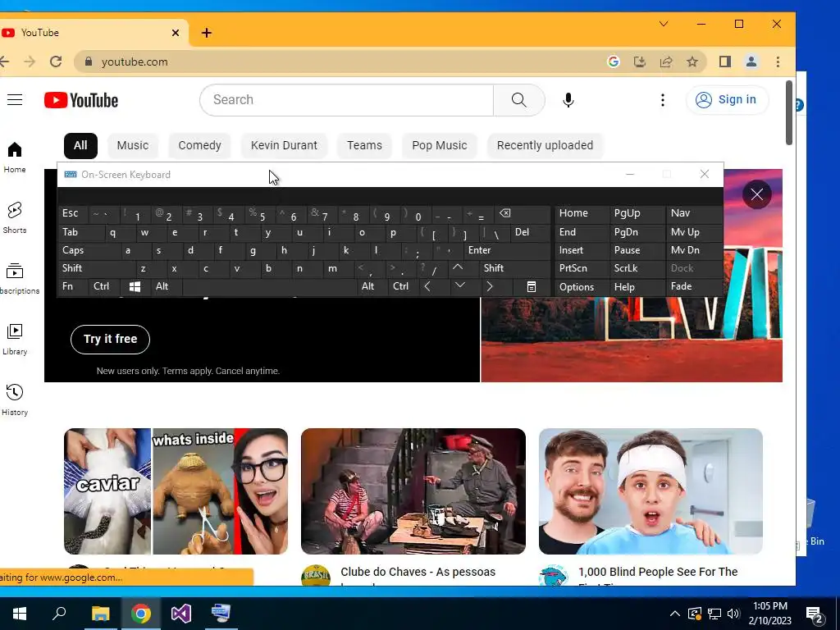Click the Try it free button
The width and height of the screenshot is (840, 630).
tap(111, 339)
